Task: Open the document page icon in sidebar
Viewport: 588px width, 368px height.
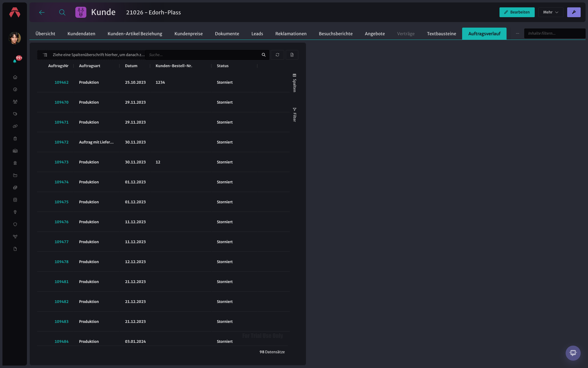Action: [x=15, y=249]
